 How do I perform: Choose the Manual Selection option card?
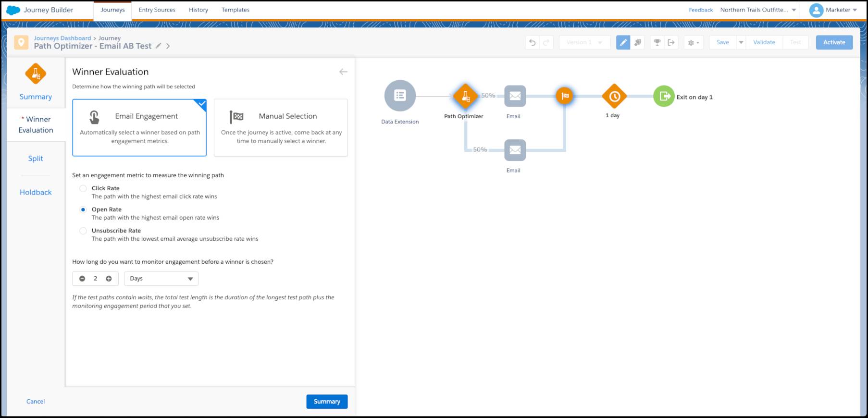[281, 128]
